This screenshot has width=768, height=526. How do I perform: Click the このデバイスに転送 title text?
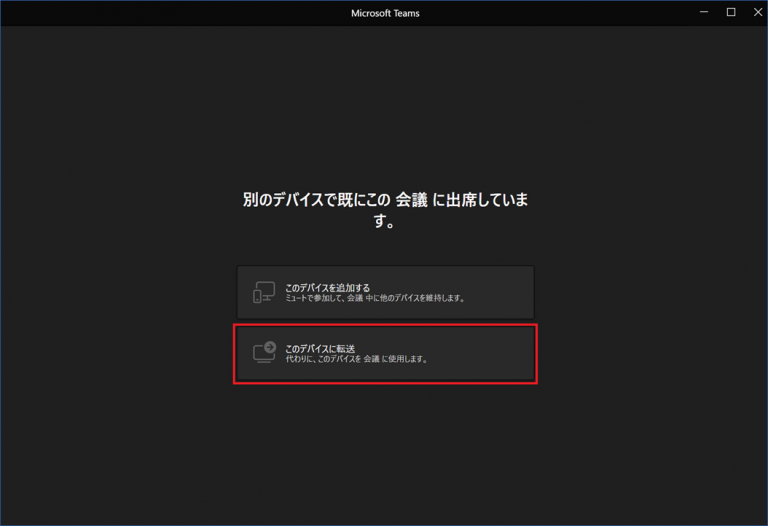click(x=320, y=348)
